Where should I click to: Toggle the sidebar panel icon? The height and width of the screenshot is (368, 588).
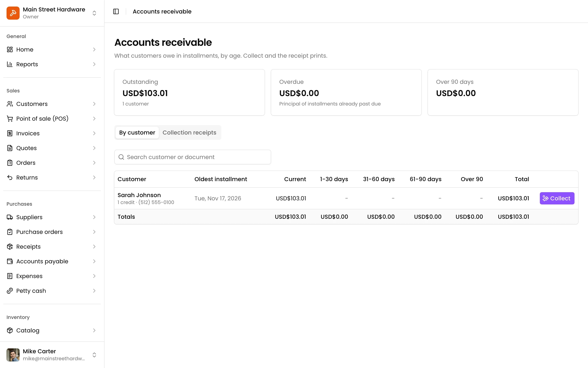[x=116, y=11]
